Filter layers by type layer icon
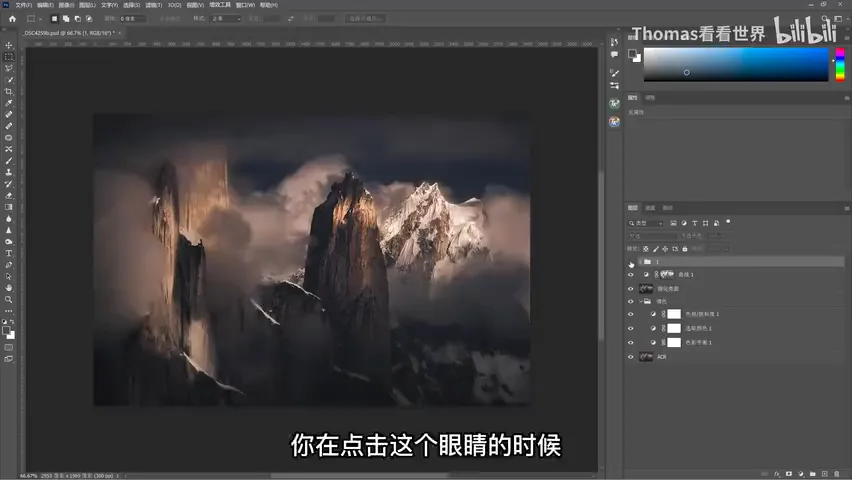The height and width of the screenshot is (480, 852). point(694,223)
